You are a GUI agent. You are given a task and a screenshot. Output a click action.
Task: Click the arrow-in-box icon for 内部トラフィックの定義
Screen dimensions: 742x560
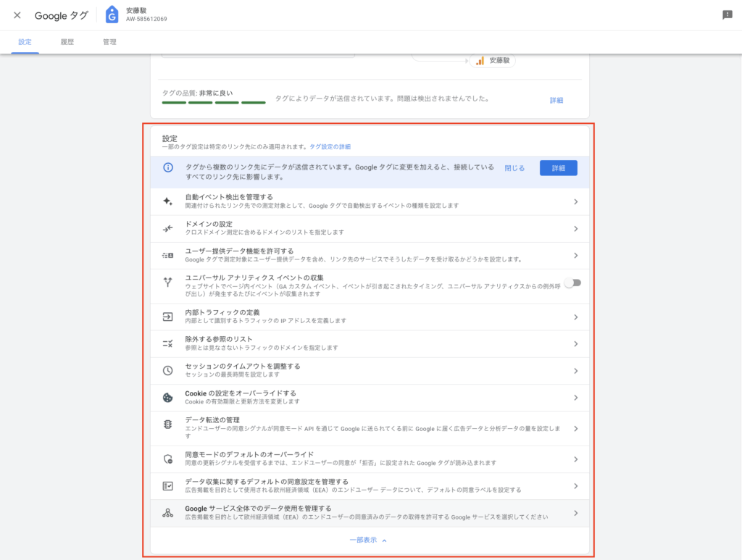(167, 317)
